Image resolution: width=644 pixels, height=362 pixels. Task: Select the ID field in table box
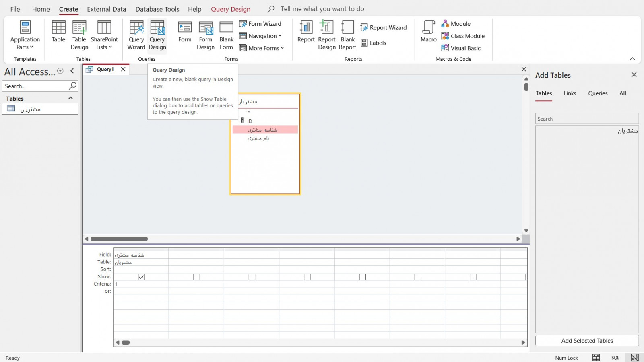click(x=265, y=121)
